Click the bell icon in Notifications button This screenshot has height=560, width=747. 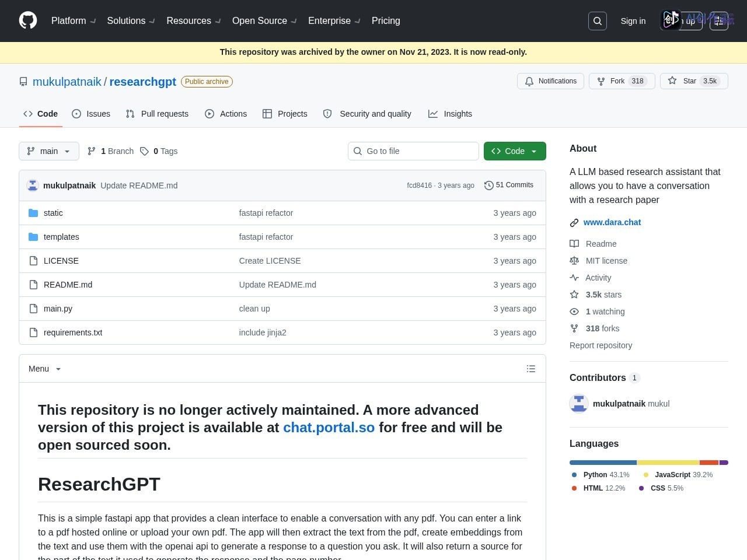tap(529, 81)
